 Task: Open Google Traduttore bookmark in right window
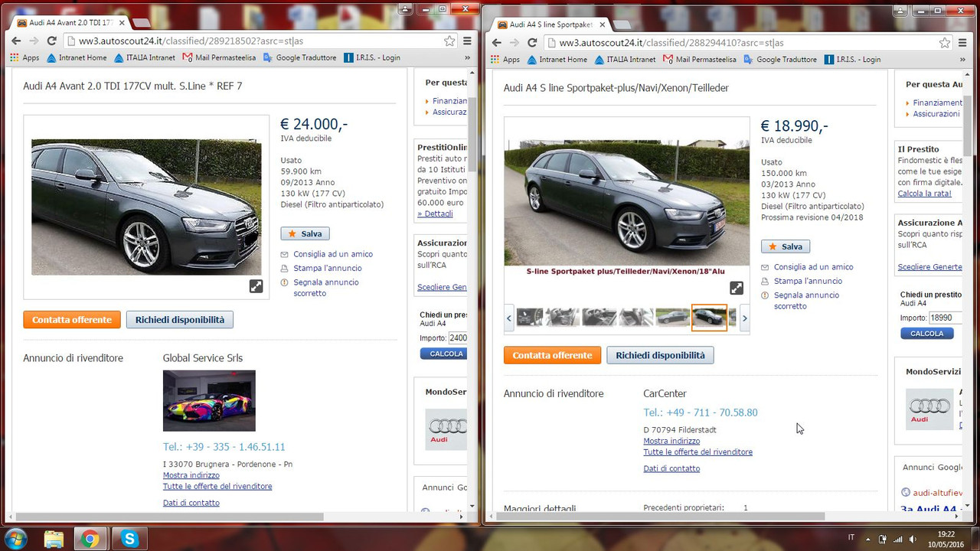pos(779,59)
